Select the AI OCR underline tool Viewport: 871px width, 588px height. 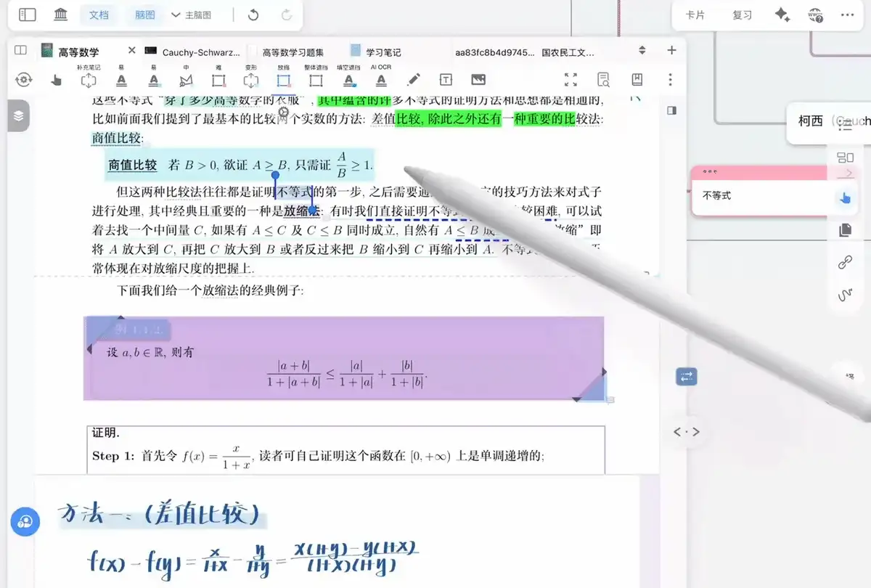381,77
